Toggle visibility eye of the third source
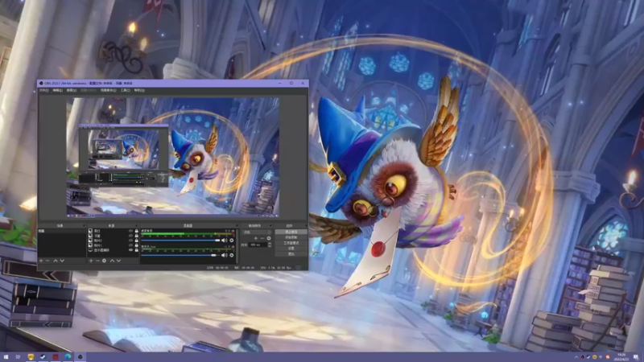Viewport: 644px width, 362px height. tap(130, 241)
